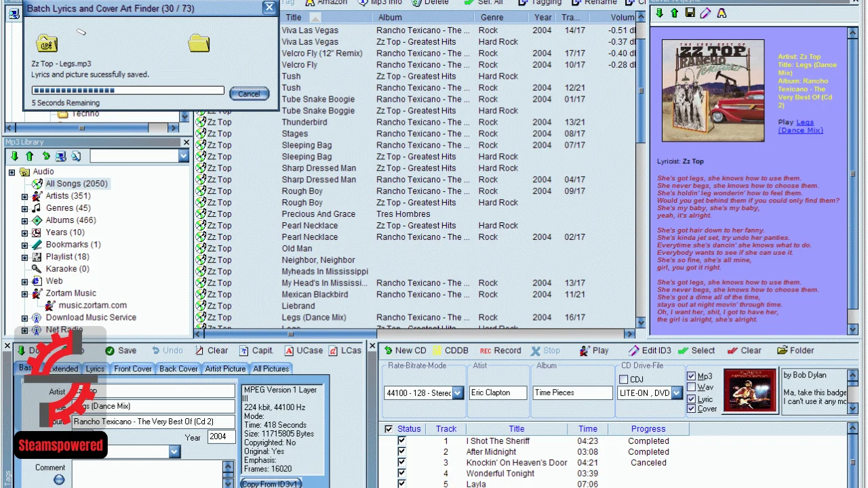This screenshot has width=868, height=488.
Task: Click the round blue icon under Comment
Action: click(x=59, y=480)
